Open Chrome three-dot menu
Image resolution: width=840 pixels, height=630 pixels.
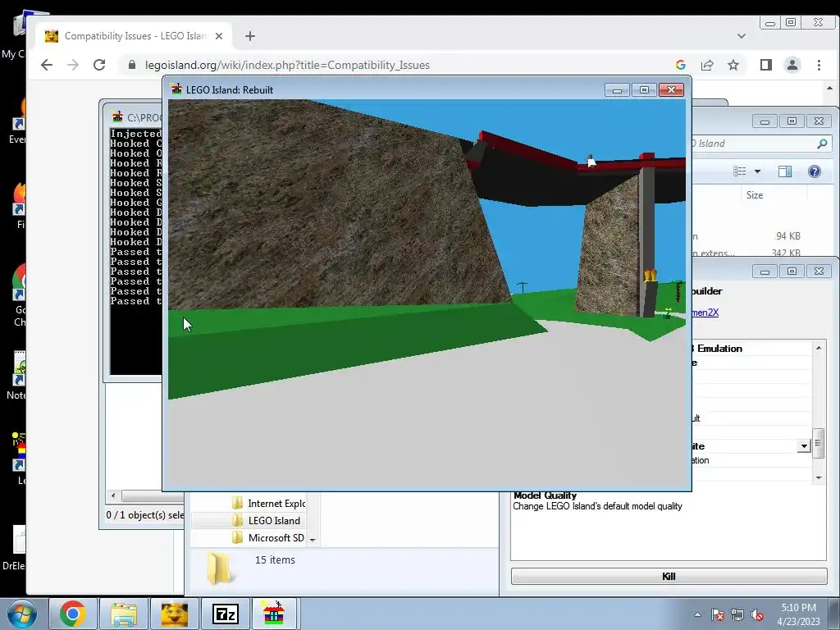coord(819,65)
